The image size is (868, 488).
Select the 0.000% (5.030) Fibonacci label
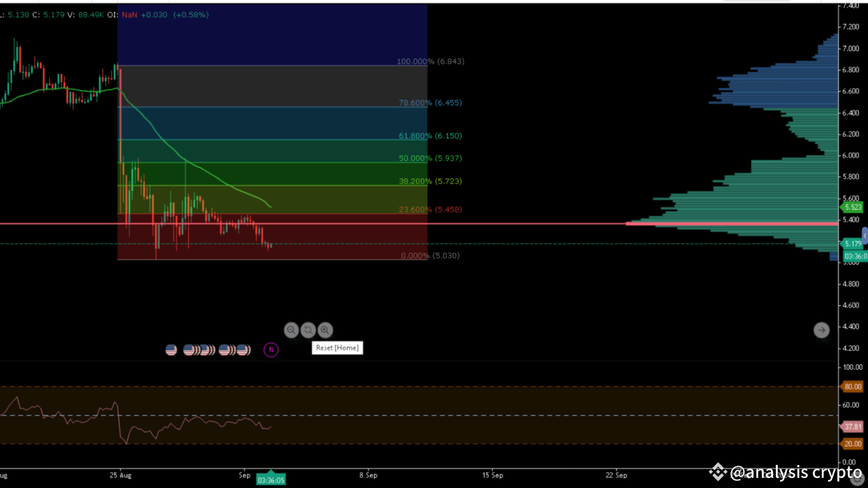pyautogui.click(x=430, y=256)
